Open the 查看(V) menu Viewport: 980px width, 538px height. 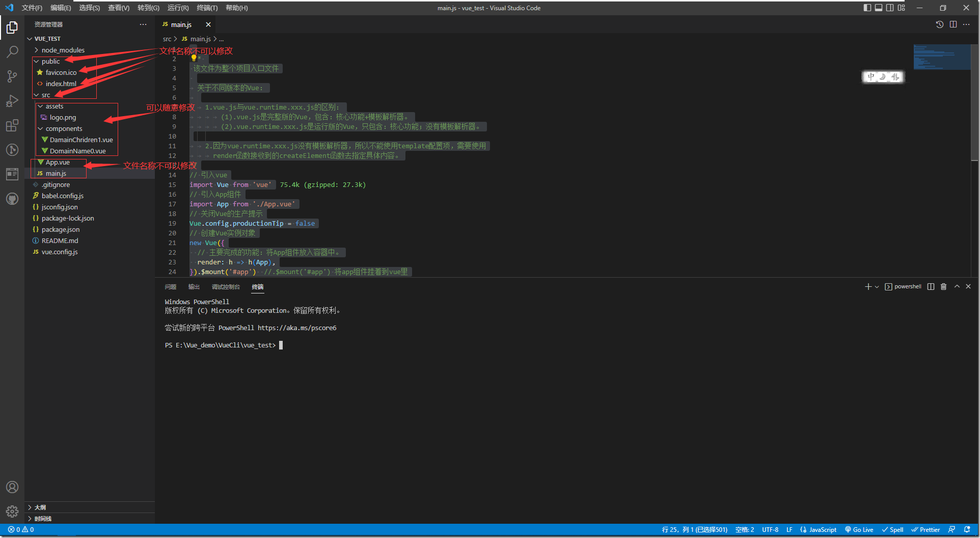(x=119, y=8)
